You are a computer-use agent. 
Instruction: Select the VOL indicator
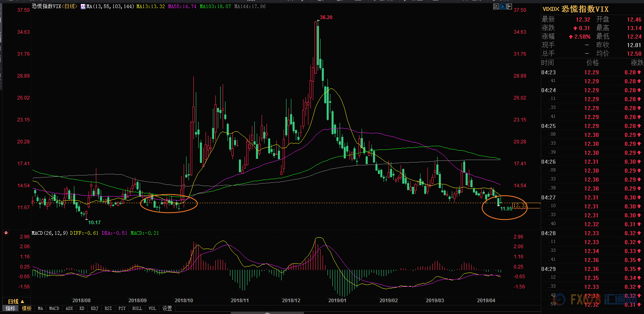152,309
